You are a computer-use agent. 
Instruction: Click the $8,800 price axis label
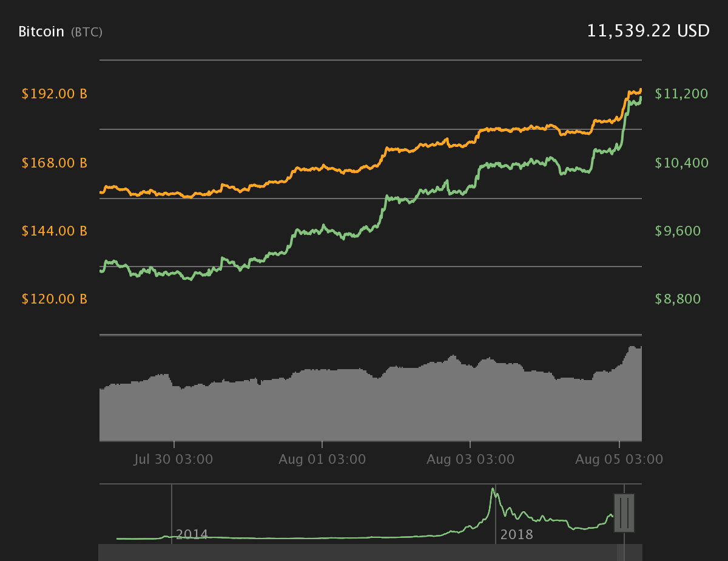pyautogui.click(x=678, y=299)
